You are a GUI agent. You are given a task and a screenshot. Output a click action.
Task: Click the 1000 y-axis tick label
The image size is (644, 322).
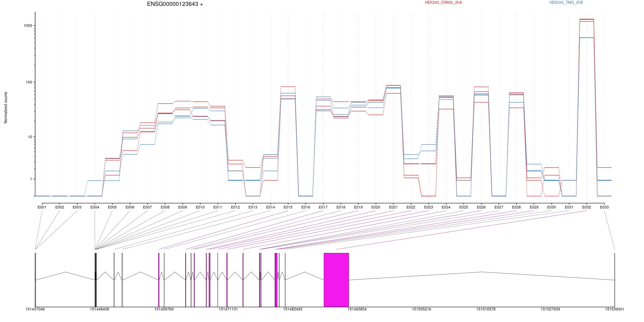click(28, 25)
